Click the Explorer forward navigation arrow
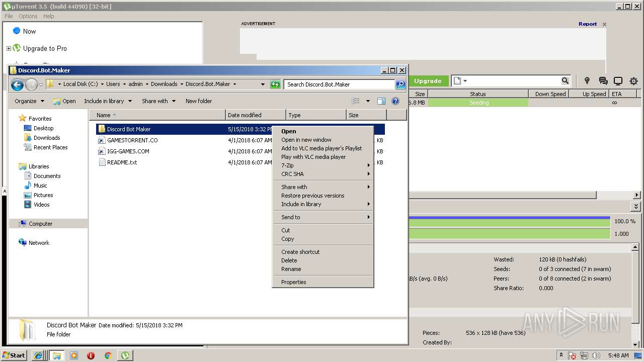644x362 pixels. click(x=31, y=84)
